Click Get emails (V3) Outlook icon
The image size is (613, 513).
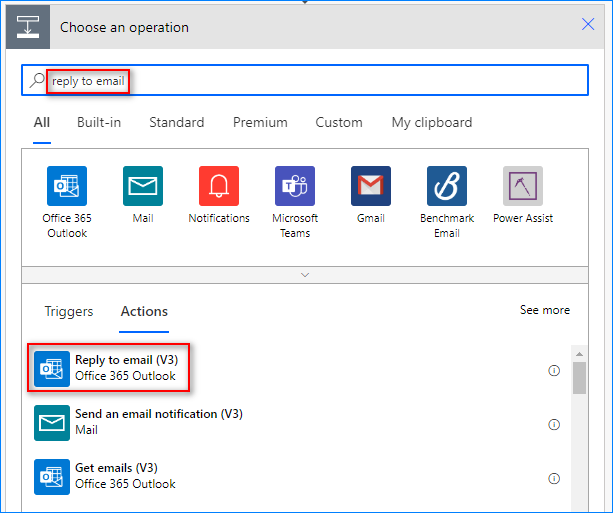click(x=52, y=477)
